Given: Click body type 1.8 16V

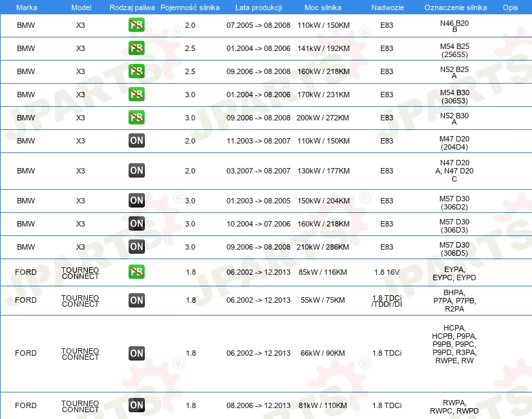Looking at the screenshot, I should point(387,272).
